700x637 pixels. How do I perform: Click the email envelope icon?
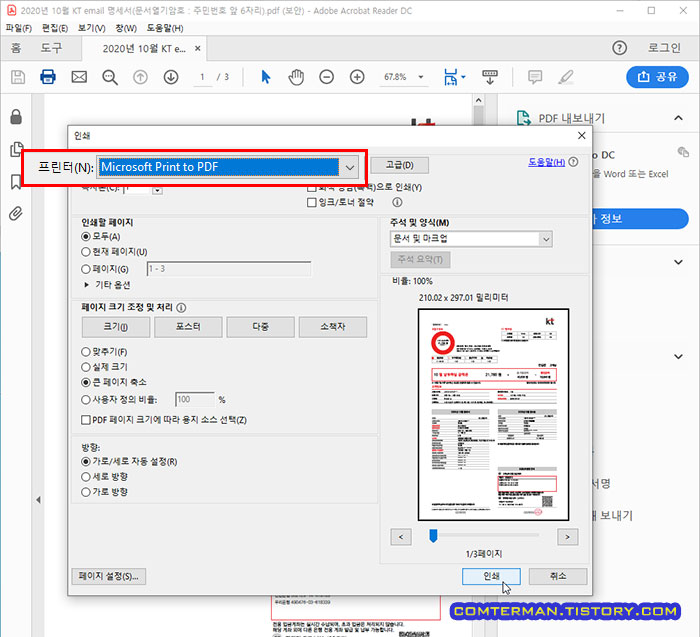pos(79,77)
